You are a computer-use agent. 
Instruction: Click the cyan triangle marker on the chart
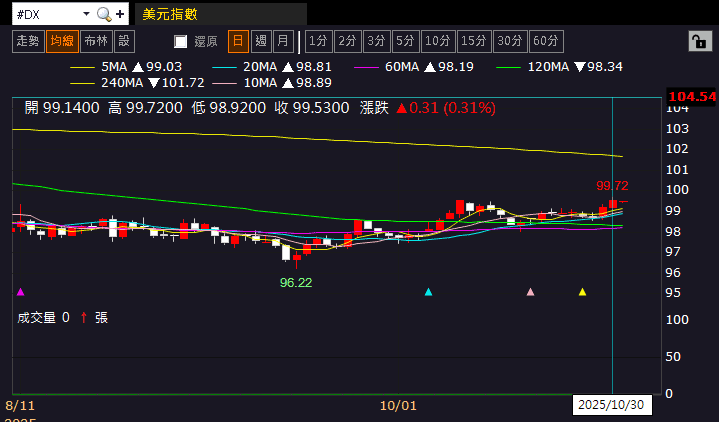428,292
